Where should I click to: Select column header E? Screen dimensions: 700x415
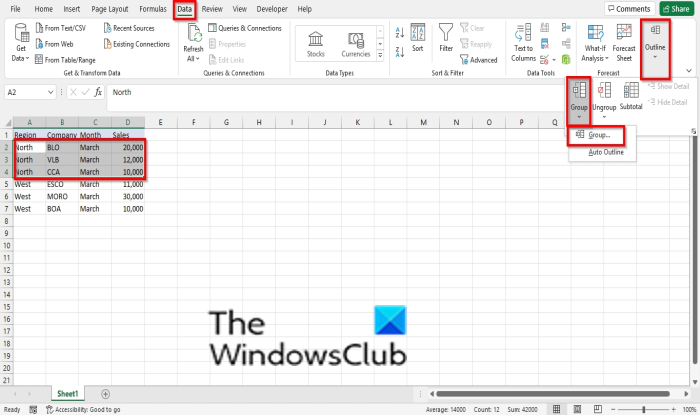tap(160, 122)
